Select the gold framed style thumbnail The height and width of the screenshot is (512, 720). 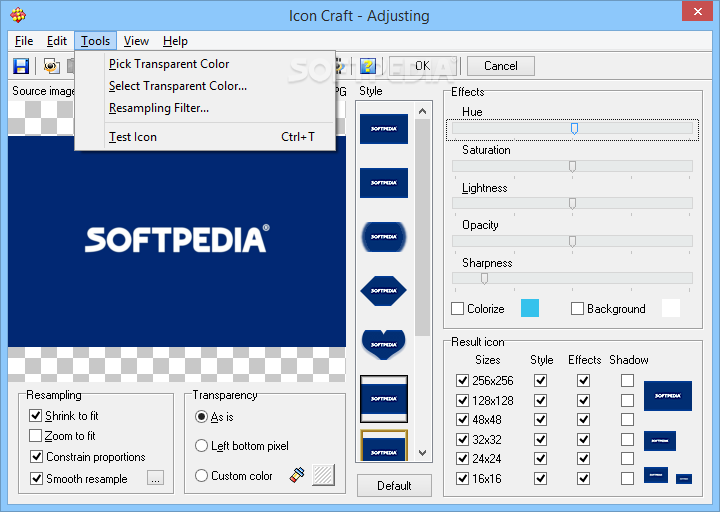point(384,445)
